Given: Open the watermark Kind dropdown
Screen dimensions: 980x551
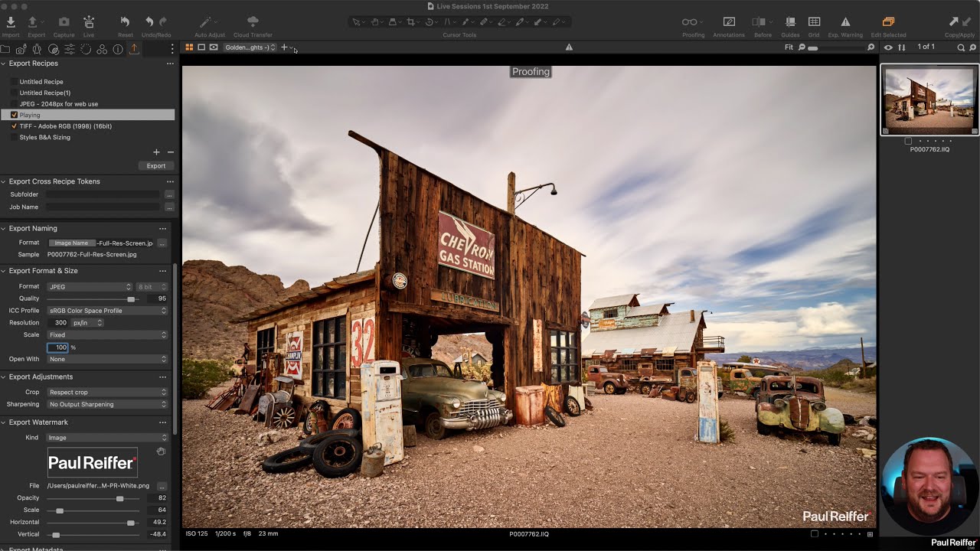Looking at the screenshot, I should click(107, 438).
